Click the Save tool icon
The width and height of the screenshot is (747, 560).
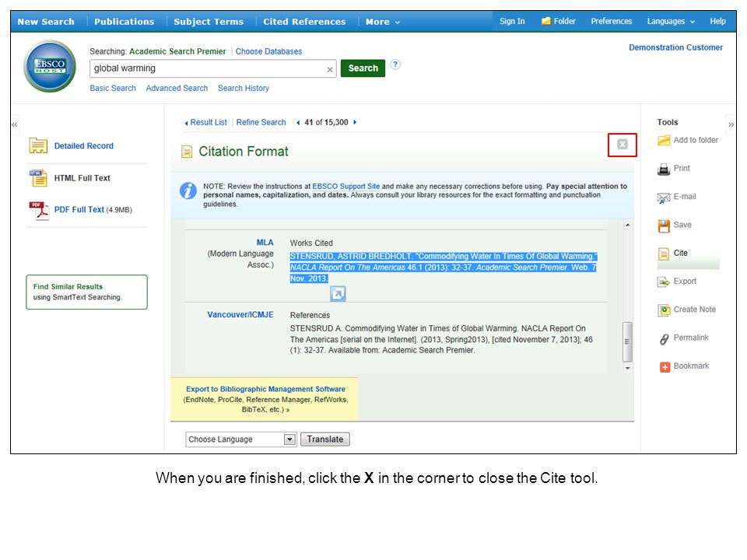[664, 226]
